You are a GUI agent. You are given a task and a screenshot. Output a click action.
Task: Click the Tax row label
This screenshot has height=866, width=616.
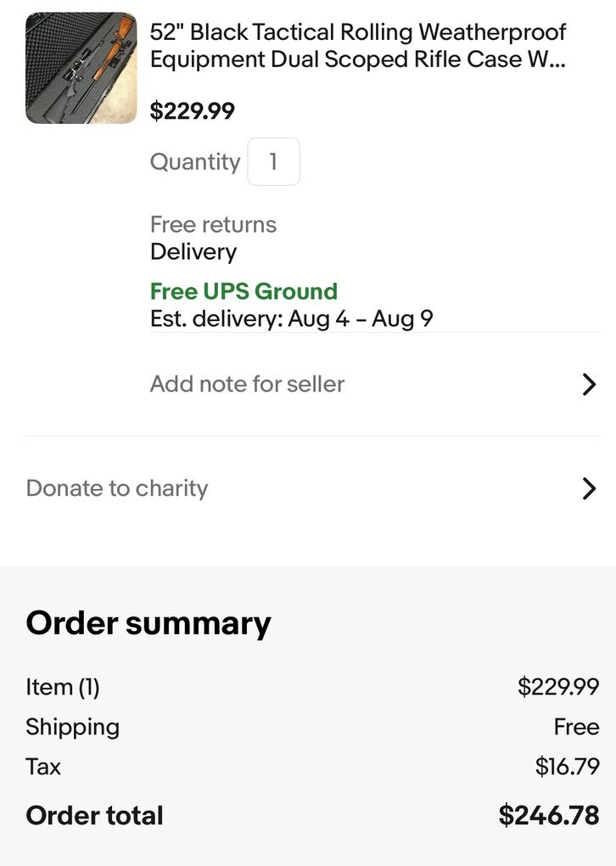(43, 767)
